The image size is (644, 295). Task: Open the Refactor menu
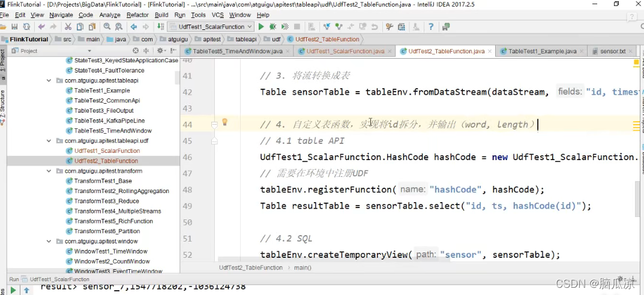pos(137,15)
